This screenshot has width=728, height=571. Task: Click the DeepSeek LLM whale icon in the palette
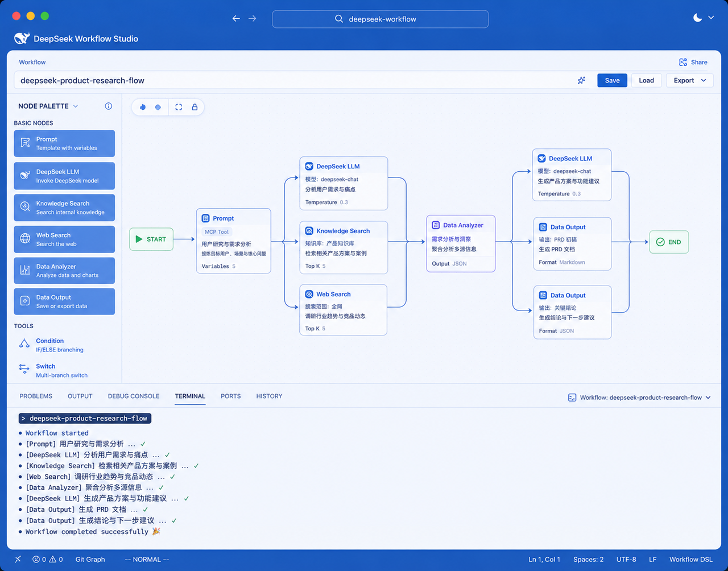[x=25, y=175]
